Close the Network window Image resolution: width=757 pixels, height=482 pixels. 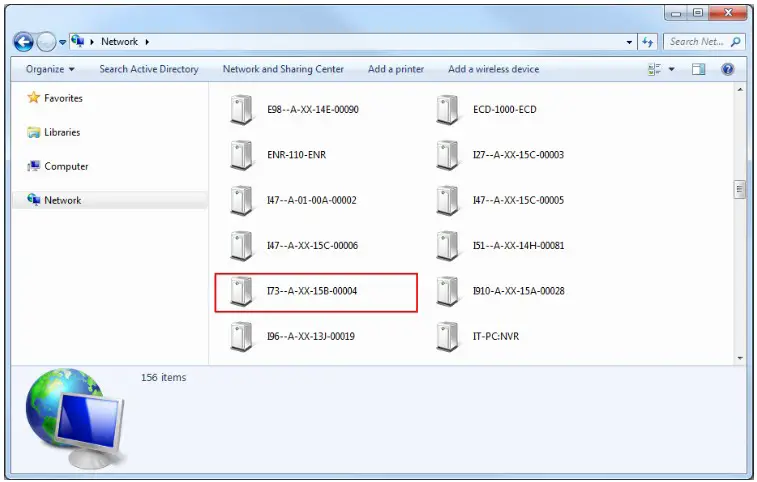click(728, 13)
